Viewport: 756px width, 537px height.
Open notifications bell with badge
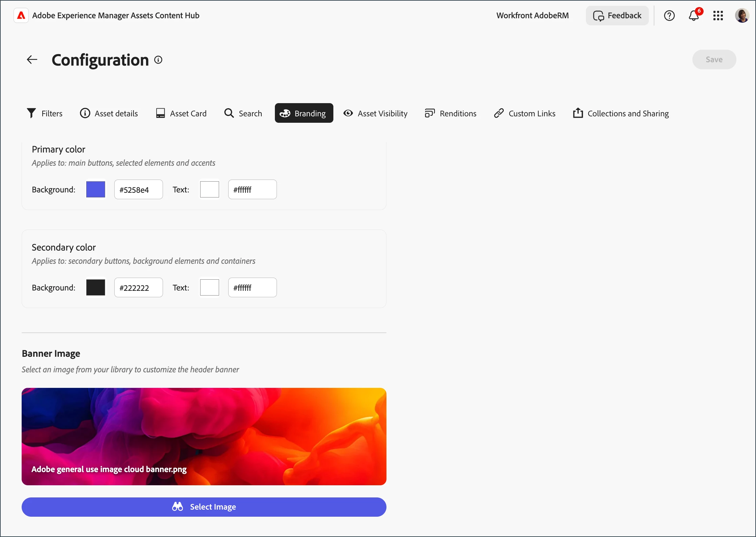coord(694,16)
